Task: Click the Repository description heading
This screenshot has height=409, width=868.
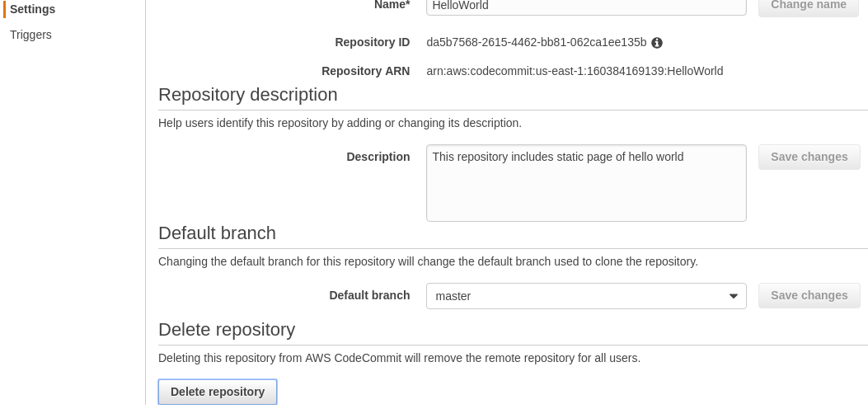Action: point(248,95)
